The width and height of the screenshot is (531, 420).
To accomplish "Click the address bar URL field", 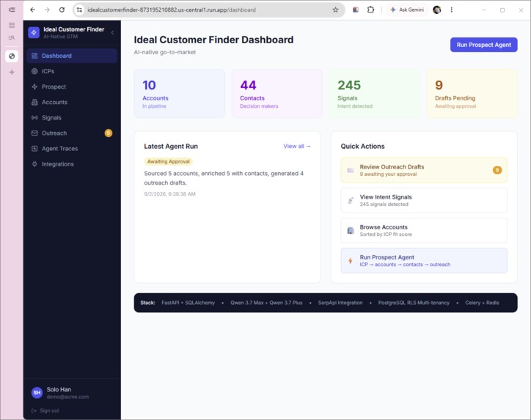I will (x=208, y=10).
